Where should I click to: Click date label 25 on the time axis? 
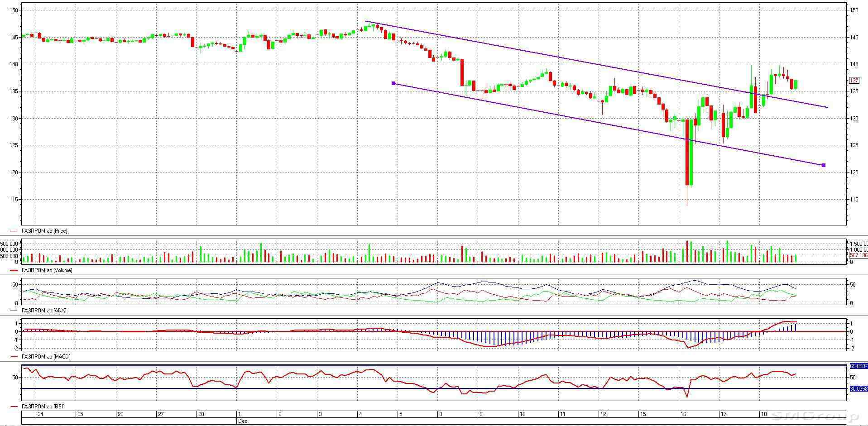tap(80, 414)
